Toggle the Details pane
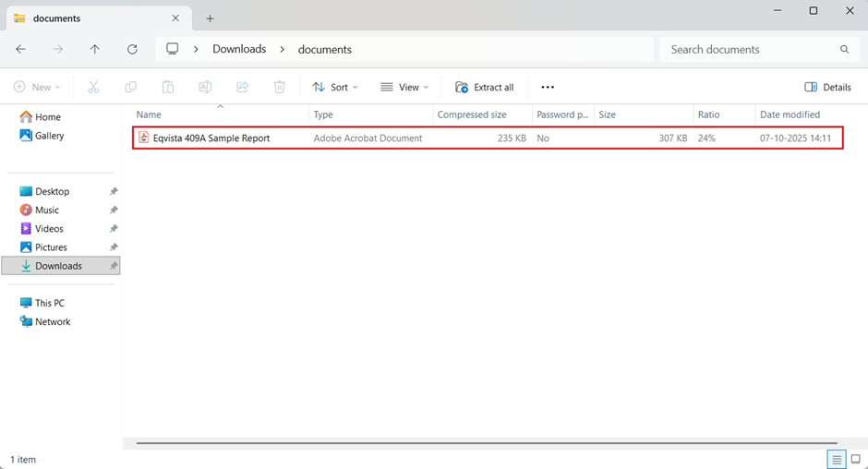 (827, 87)
